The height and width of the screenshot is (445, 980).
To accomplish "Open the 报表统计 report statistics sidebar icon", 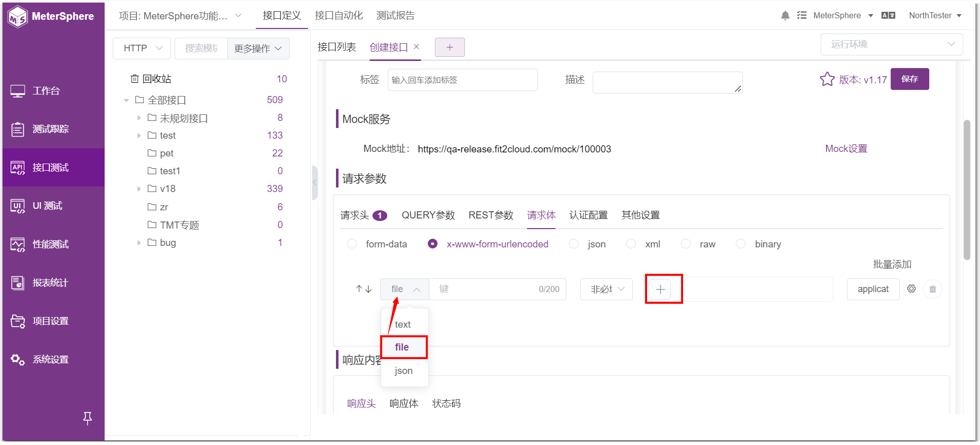I will pyautogui.click(x=18, y=283).
